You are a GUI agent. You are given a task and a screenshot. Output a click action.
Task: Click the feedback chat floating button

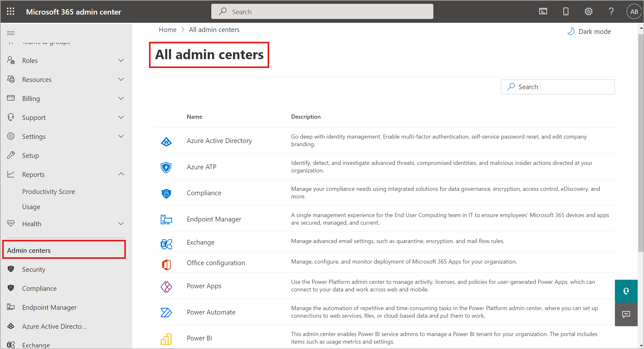tap(626, 314)
